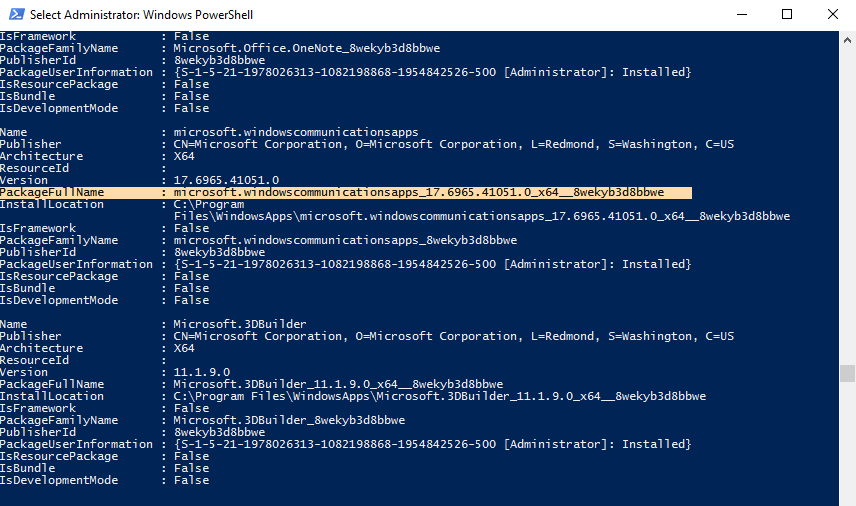Click the name value 'Microsoft.3DBuilder'
Screen dimensions: 856x506
point(240,324)
